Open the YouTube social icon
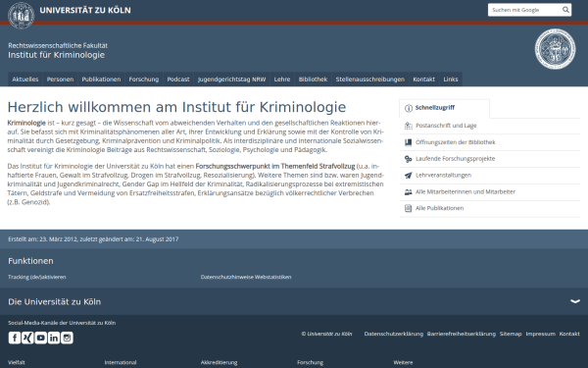588x368 pixels. point(41,338)
